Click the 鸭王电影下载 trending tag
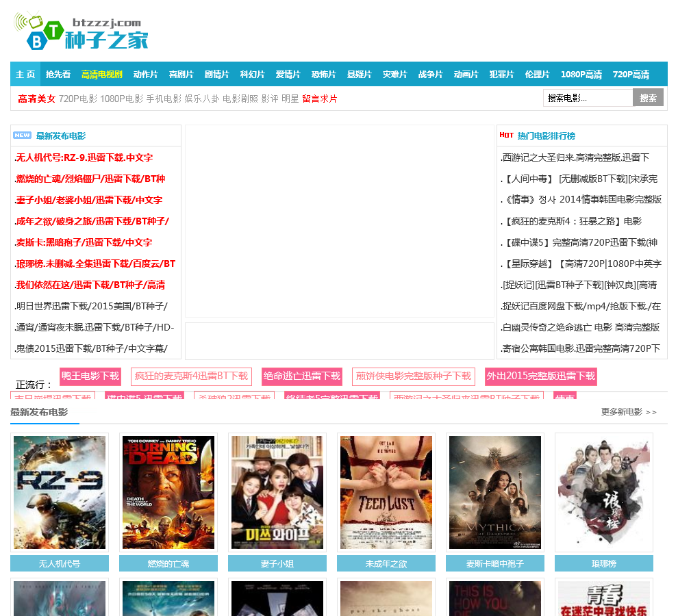The image size is (678, 616). coord(90,376)
